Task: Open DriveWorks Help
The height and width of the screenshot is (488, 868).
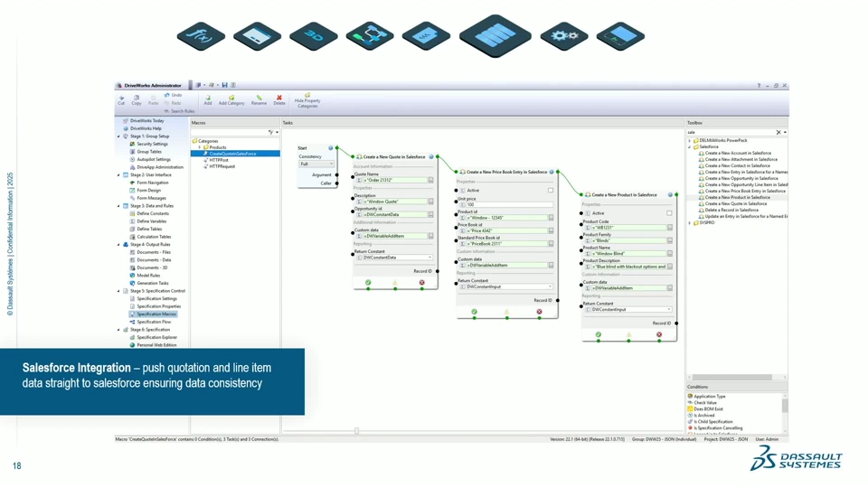Action: [146, 128]
